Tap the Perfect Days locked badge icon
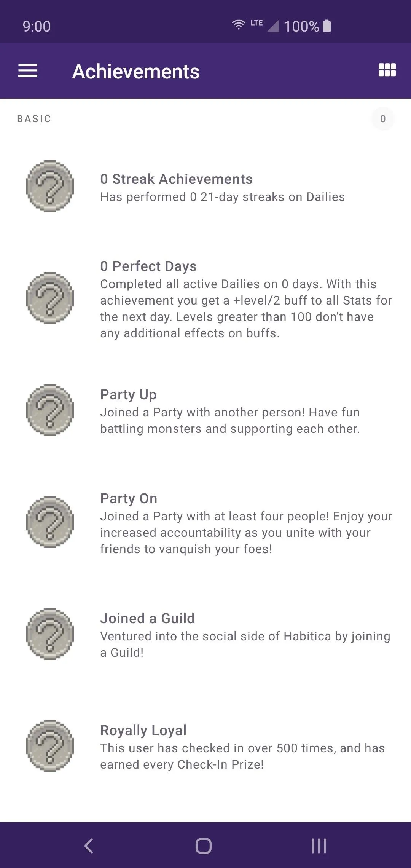The image size is (411, 868). point(50,298)
